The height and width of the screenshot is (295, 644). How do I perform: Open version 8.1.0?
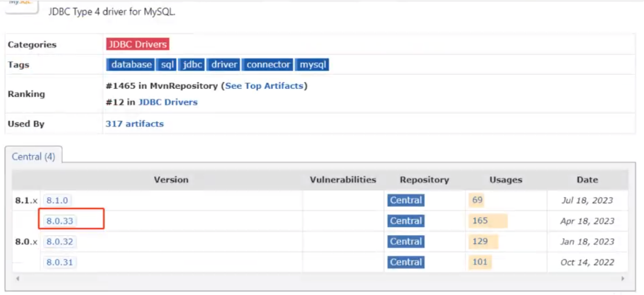click(57, 200)
